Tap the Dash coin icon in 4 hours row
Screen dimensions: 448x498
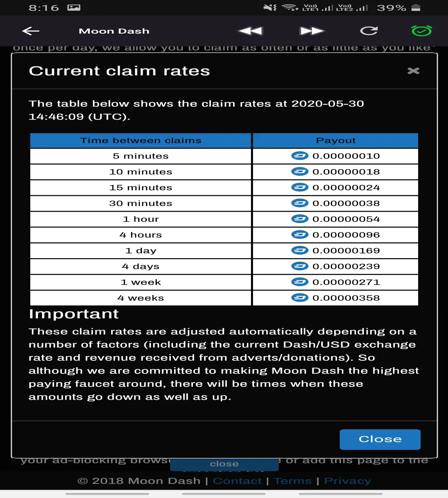pos(300,235)
